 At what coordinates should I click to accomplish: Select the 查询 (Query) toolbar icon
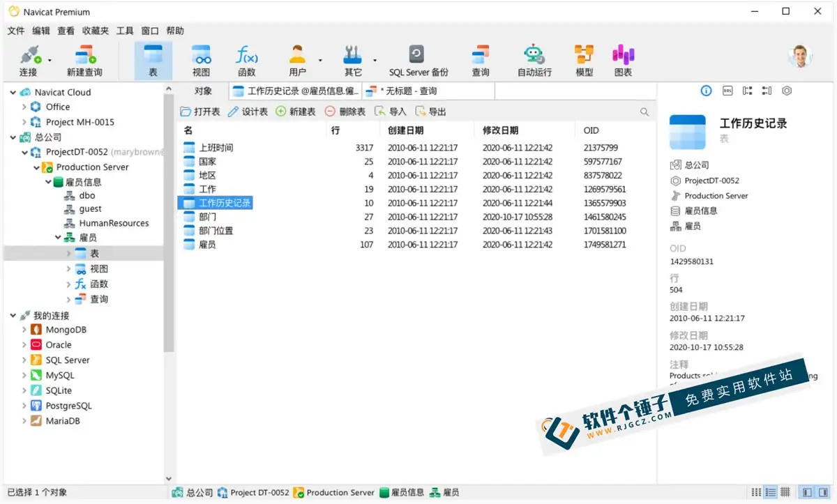481,61
